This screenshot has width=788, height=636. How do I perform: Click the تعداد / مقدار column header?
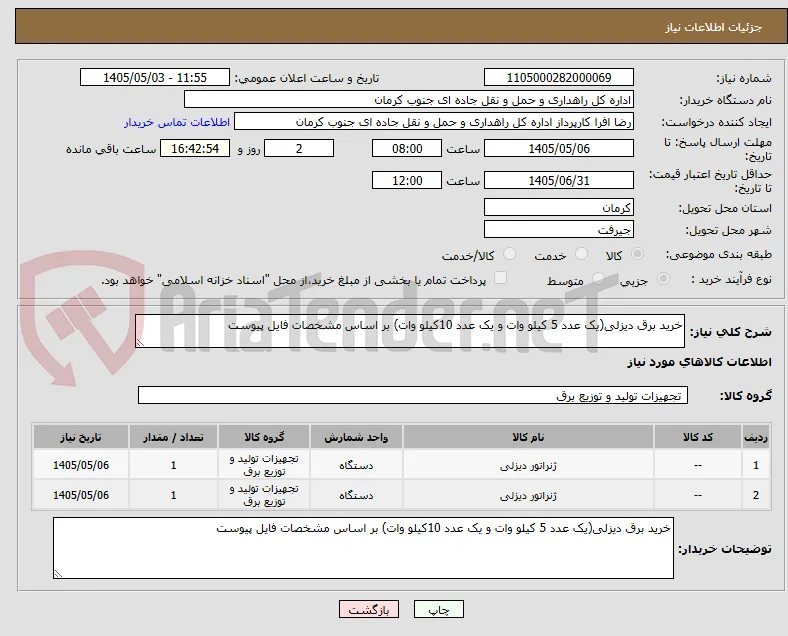pyautogui.click(x=173, y=437)
